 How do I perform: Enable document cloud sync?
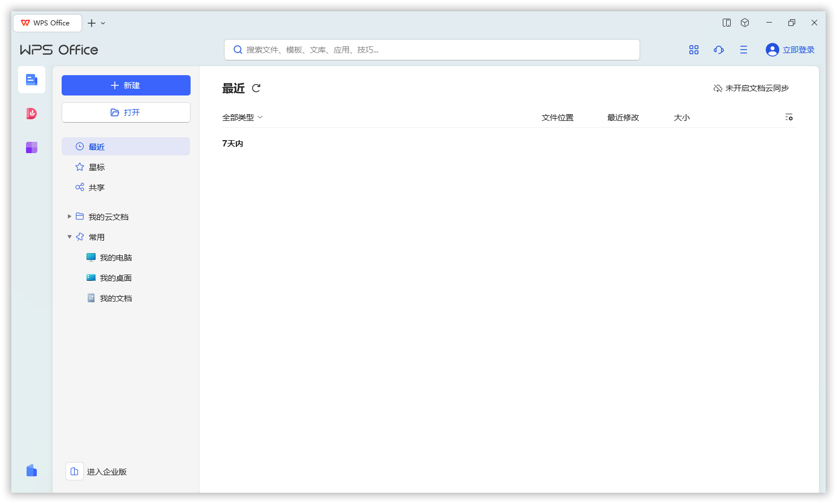(751, 88)
